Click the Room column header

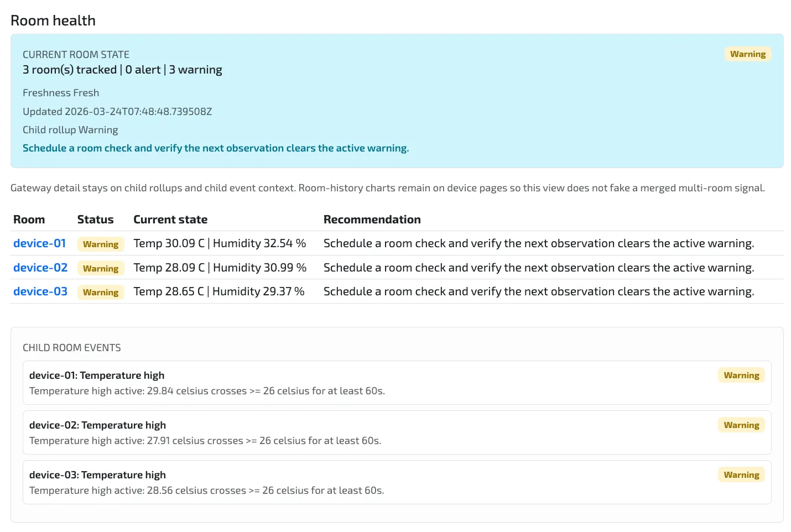[x=29, y=220]
